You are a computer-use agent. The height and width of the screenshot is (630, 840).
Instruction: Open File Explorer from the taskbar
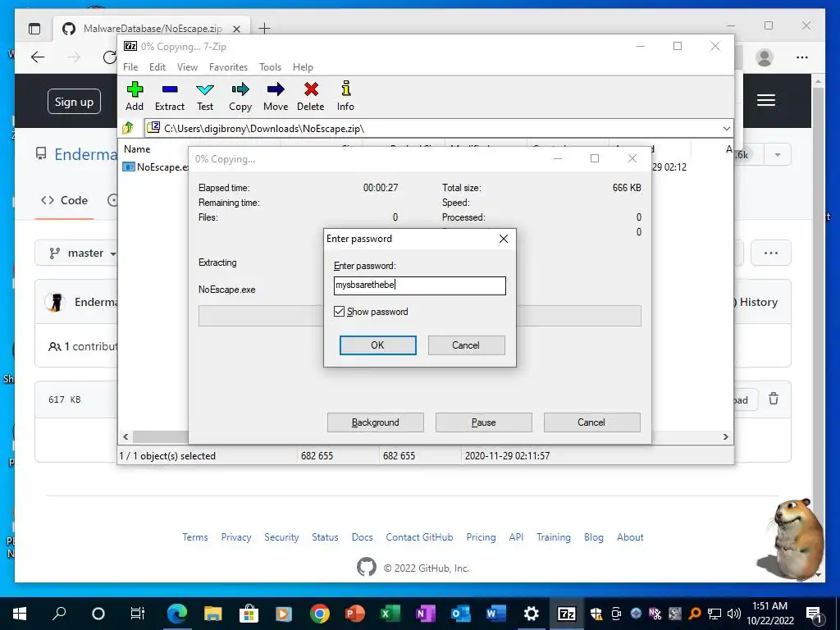[212, 614]
